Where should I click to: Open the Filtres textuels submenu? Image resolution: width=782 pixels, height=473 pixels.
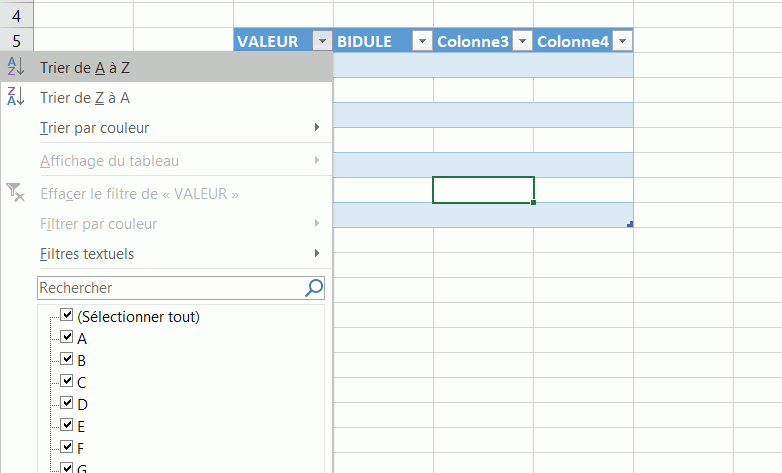(x=87, y=254)
